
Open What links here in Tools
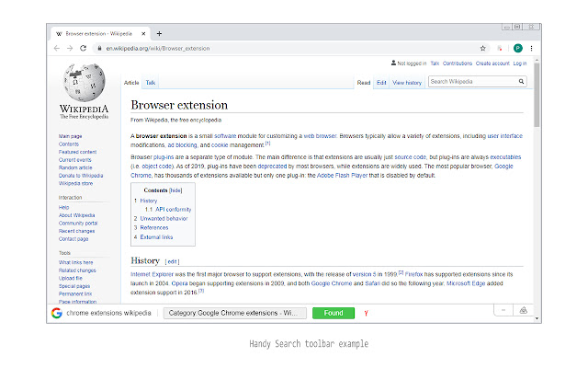click(75, 262)
